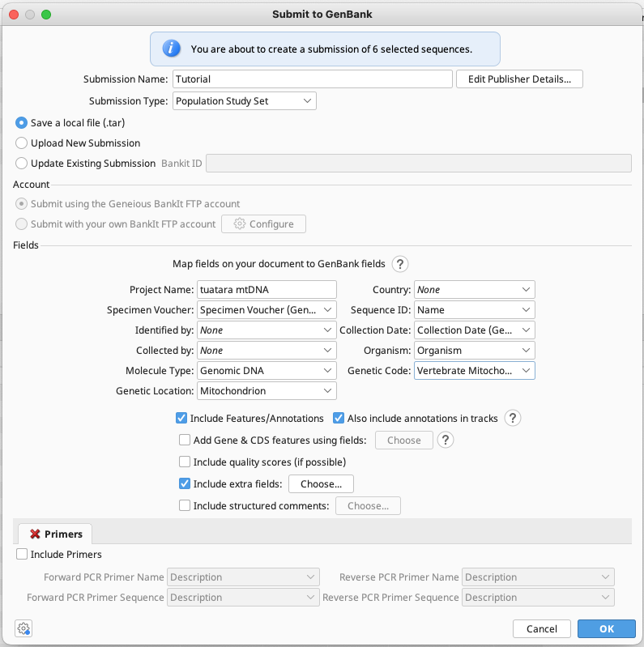This screenshot has height=647, width=644.
Task: Click OK to submit
Action: [x=607, y=629]
